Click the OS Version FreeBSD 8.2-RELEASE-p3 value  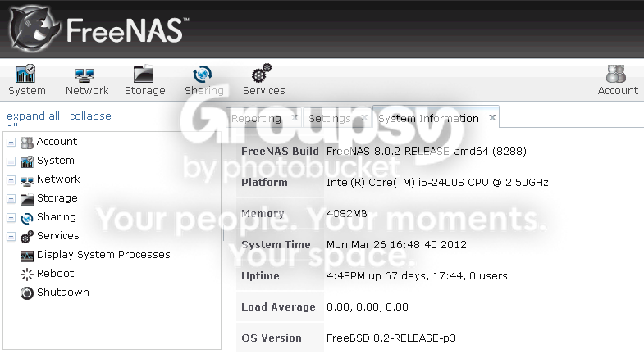[x=391, y=338]
